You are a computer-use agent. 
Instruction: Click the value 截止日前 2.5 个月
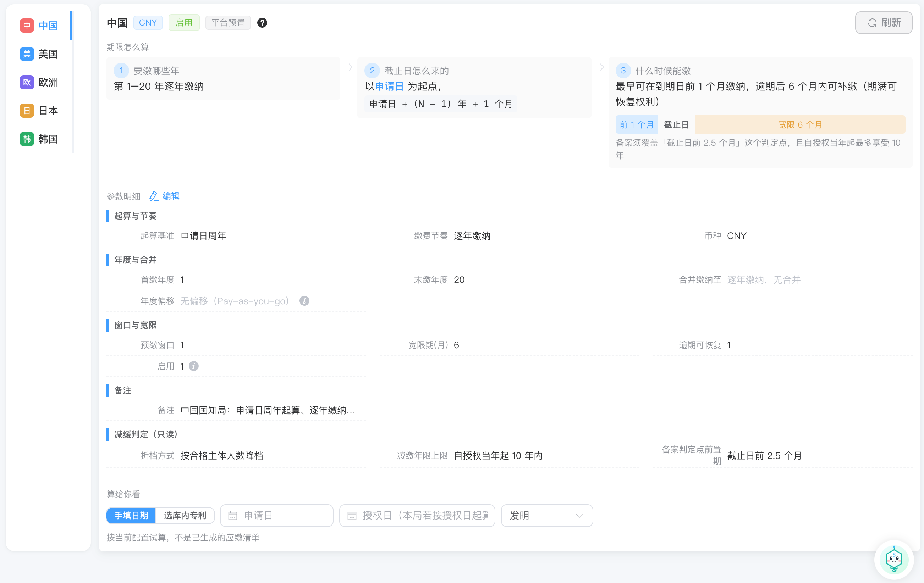(764, 456)
